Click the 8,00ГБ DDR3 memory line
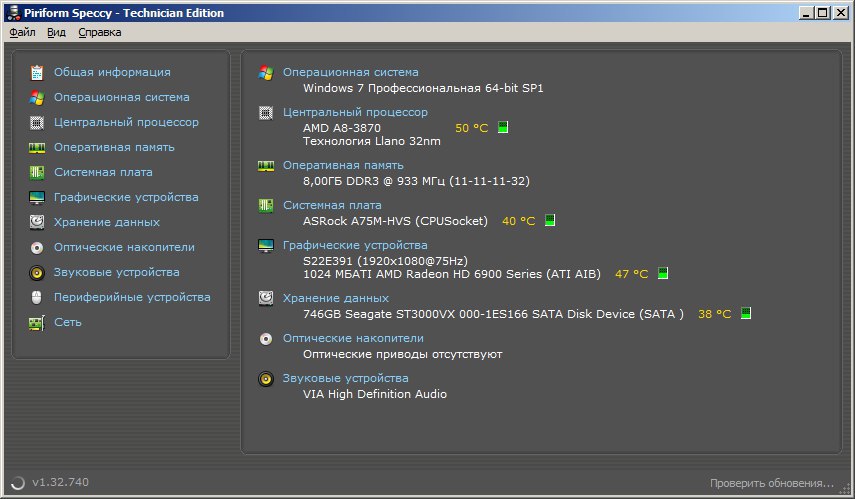This screenshot has width=855, height=499. pyautogui.click(x=416, y=181)
